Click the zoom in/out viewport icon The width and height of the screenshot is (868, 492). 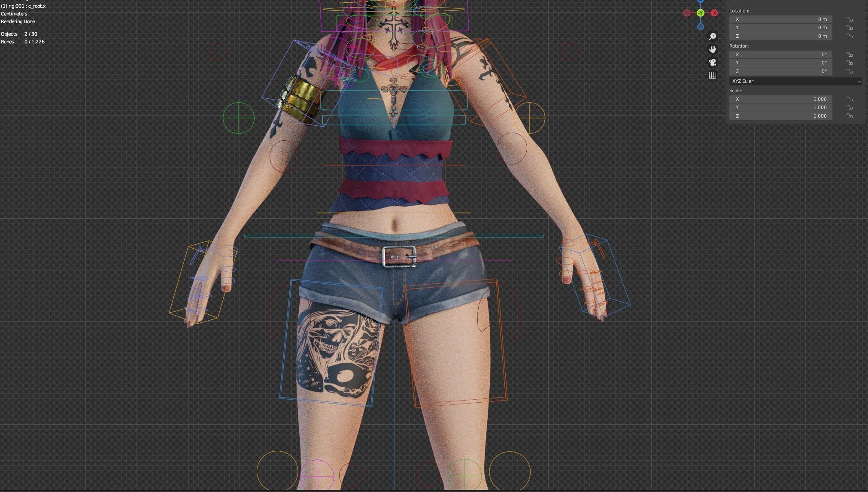click(713, 36)
